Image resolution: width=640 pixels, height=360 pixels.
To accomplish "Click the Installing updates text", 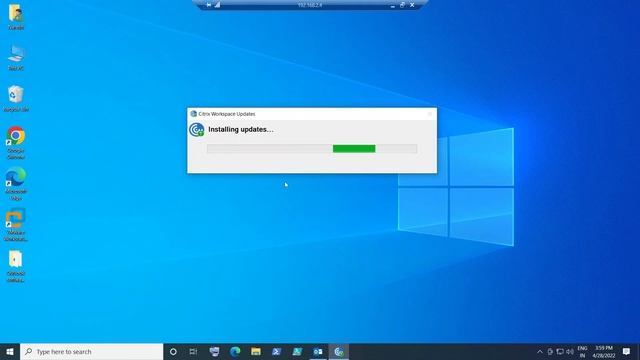I will (241, 129).
